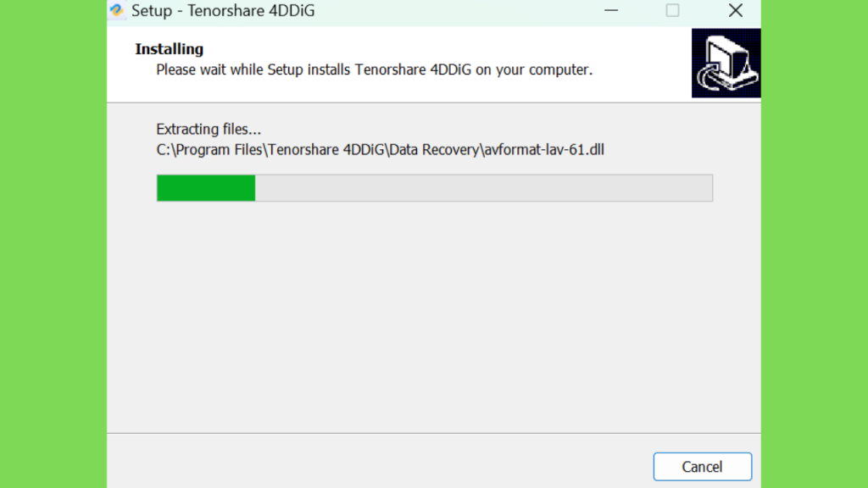Click "C:\Program Files" portion of the path
This screenshot has height=488, width=868.
209,150
